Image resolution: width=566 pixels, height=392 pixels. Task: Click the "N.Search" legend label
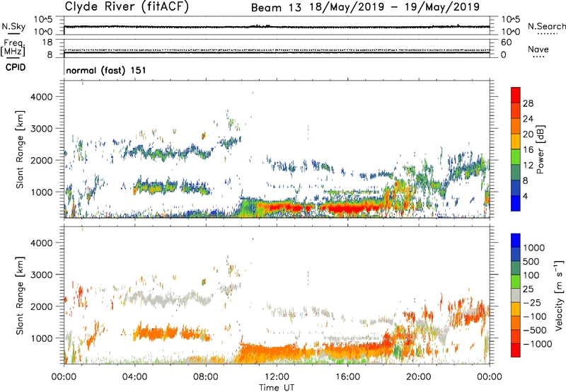coord(546,26)
